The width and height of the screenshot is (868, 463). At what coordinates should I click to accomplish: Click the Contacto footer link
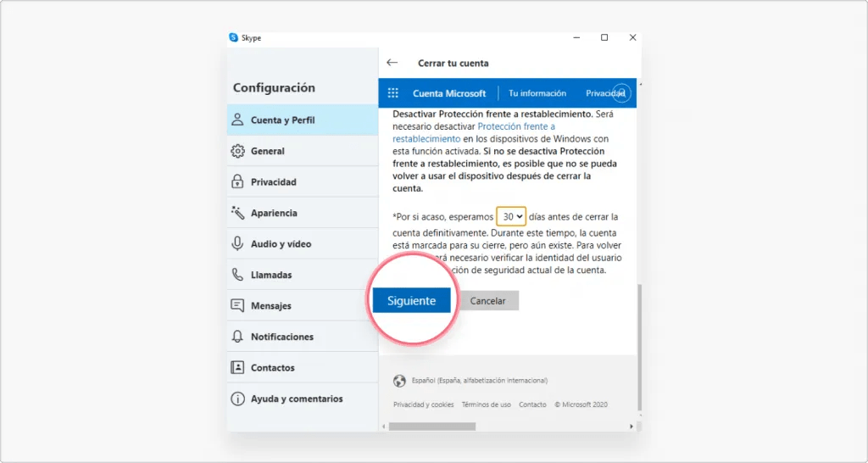pos(532,404)
